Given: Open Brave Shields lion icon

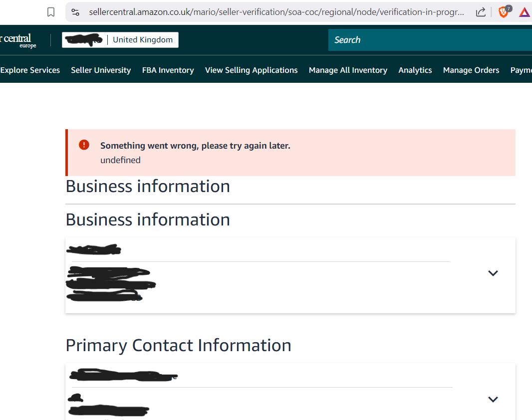Looking at the screenshot, I should tap(504, 12).
